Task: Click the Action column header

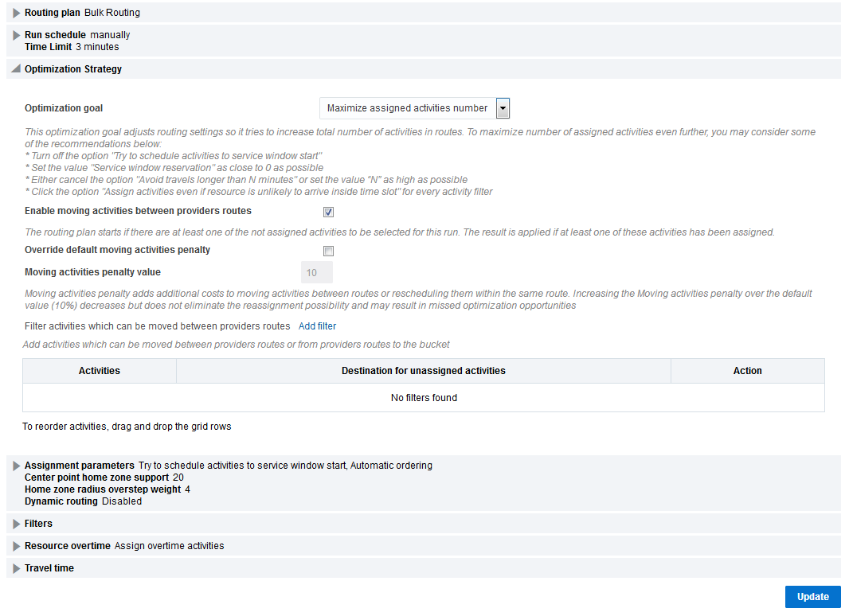Action: pos(747,371)
